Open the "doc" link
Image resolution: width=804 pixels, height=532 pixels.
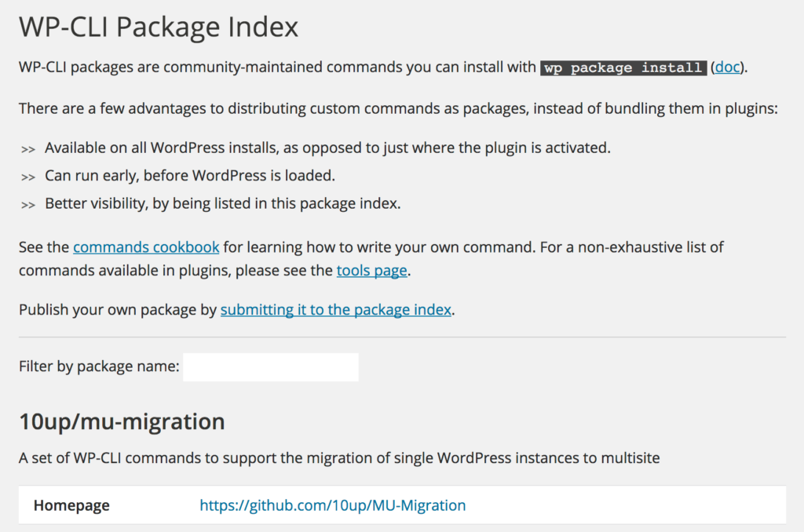(727, 67)
